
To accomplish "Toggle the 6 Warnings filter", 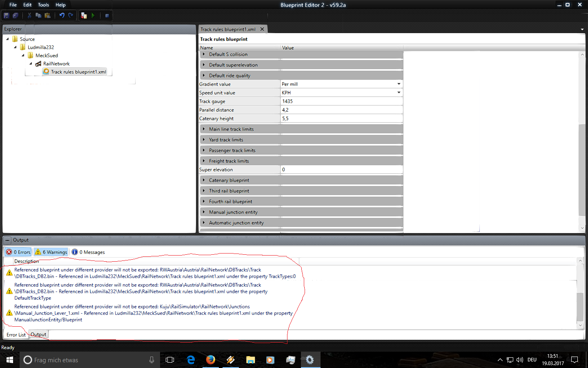I will [x=51, y=252].
